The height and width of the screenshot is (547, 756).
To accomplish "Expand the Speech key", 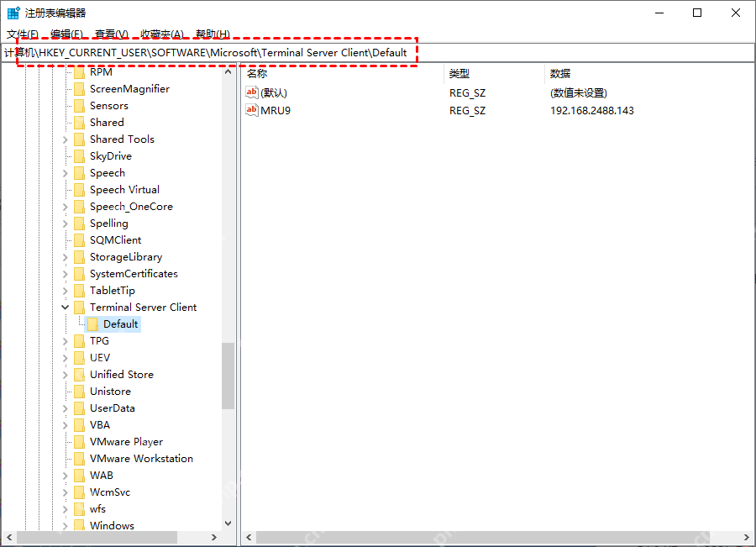I will (x=65, y=173).
